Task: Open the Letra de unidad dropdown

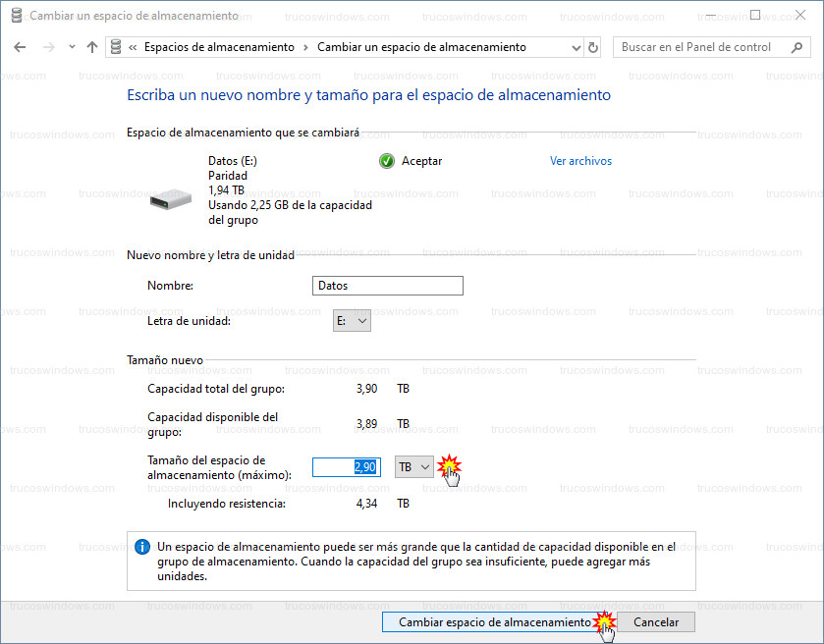Action: [x=352, y=321]
